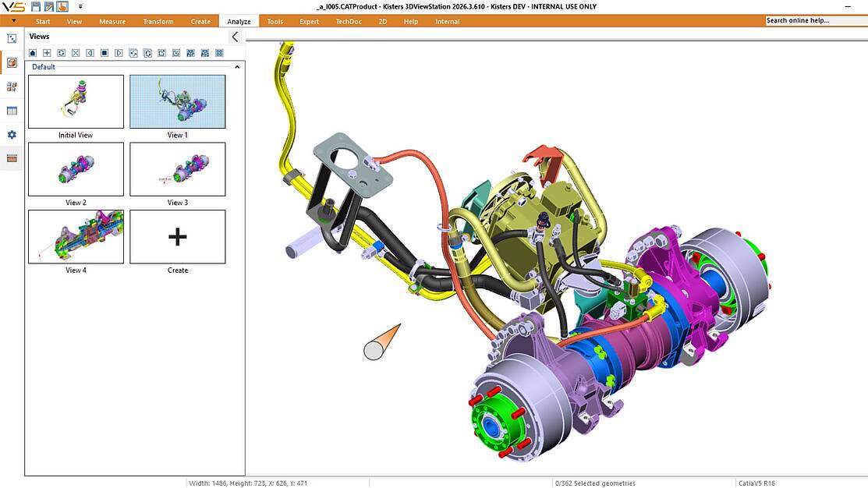Open the structure tree sidebar icon
The image size is (868, 488).
[x=12, y=39]
